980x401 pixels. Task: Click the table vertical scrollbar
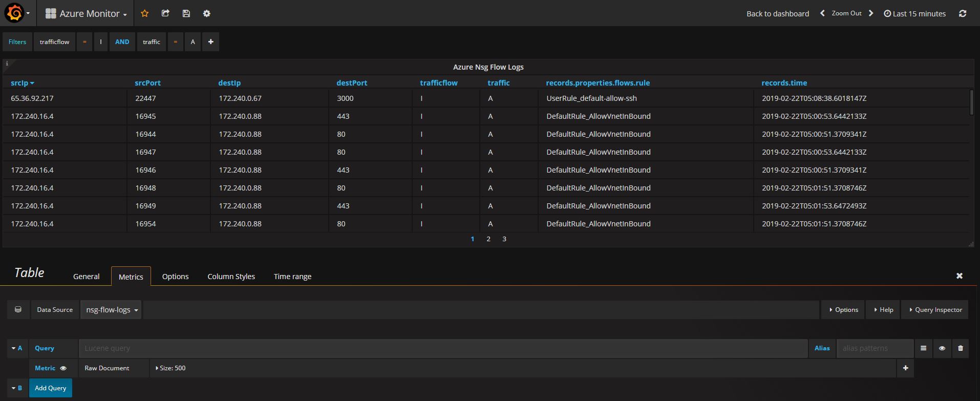tap(971, 102)
